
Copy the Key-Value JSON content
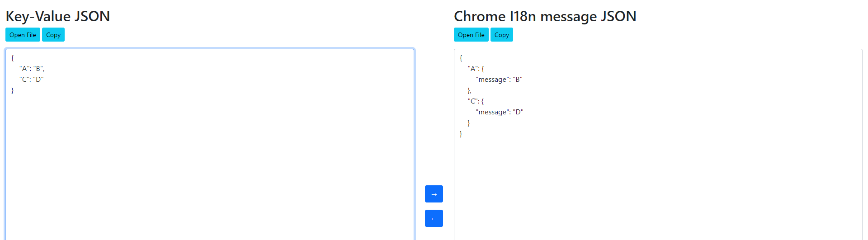coord(53,35)
